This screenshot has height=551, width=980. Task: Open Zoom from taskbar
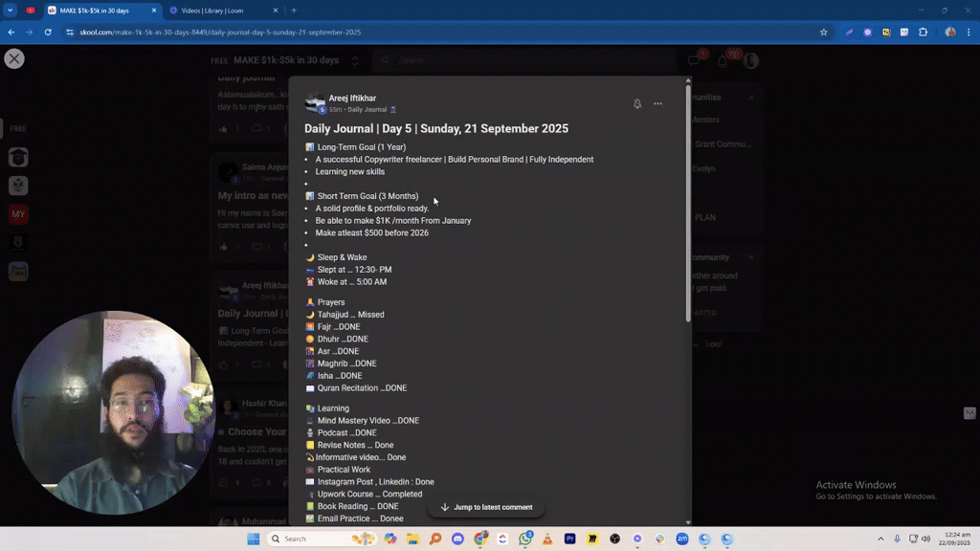tap(682, 539)
